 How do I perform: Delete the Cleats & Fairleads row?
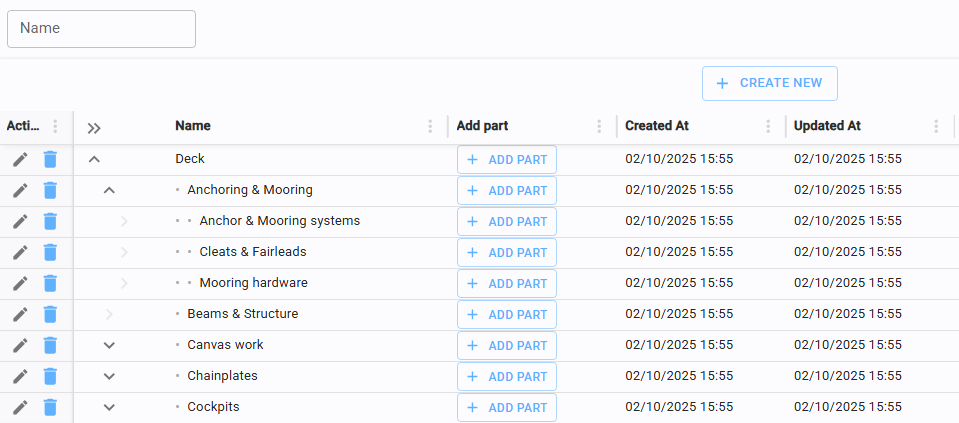[x=50, y=252]
